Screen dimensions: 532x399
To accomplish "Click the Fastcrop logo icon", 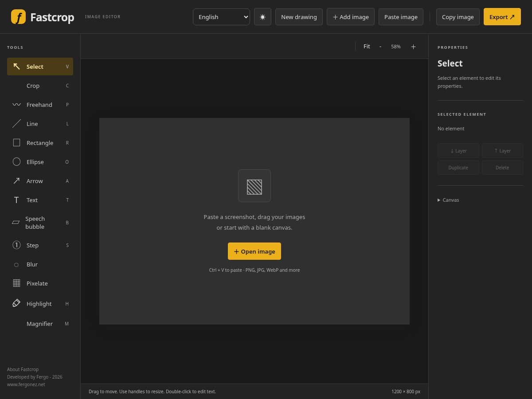I will [18, 17].
